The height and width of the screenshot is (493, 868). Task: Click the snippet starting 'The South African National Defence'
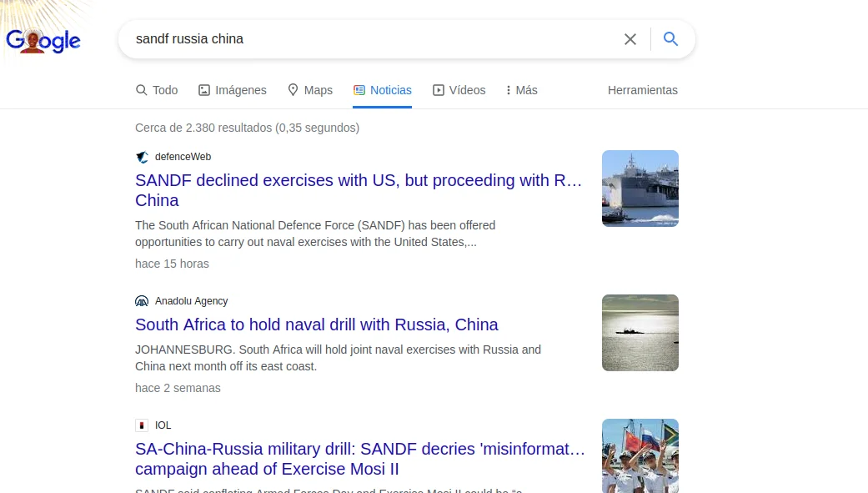coord(315,234)
